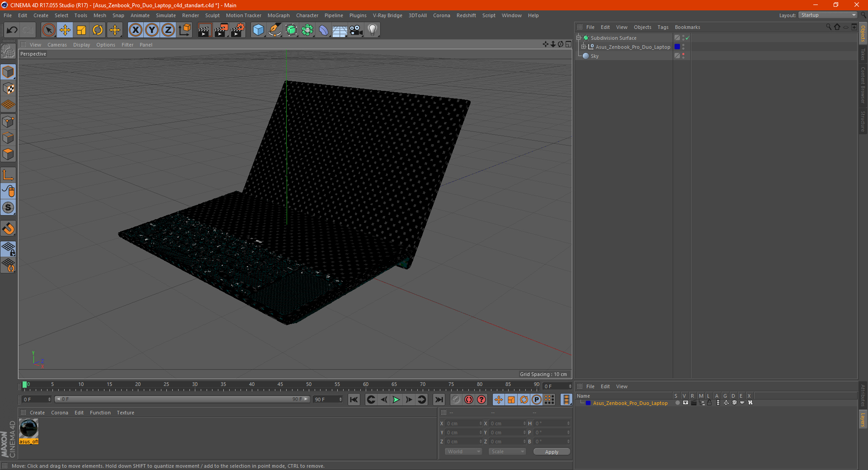Switch to Texture mode
868x470 pixels.
click(8, 89)
